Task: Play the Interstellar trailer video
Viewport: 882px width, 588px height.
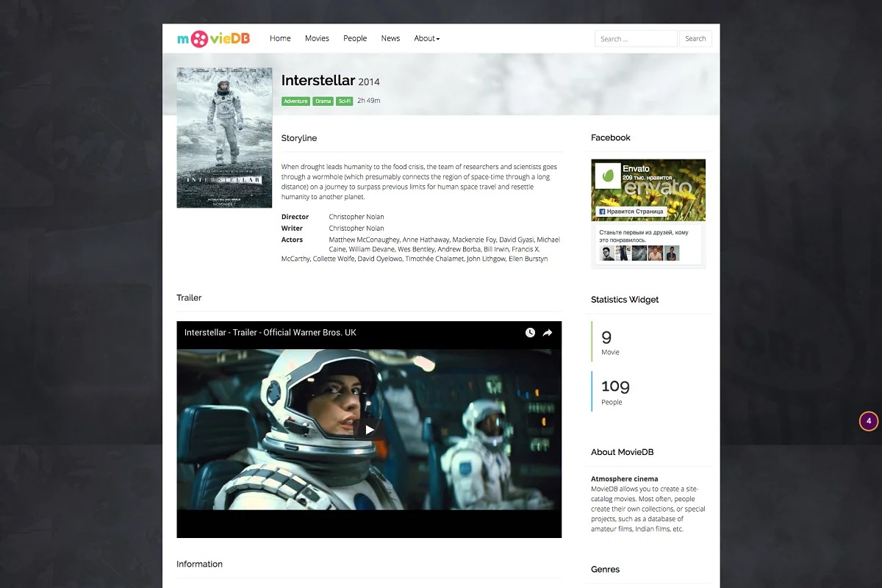Action: click(x=369, y=430)
